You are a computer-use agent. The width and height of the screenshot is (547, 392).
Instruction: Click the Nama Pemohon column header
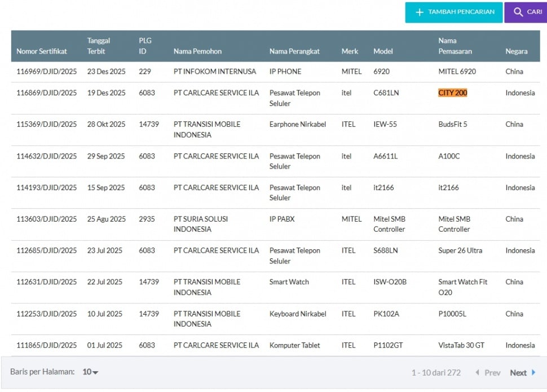tap(197, 51)
